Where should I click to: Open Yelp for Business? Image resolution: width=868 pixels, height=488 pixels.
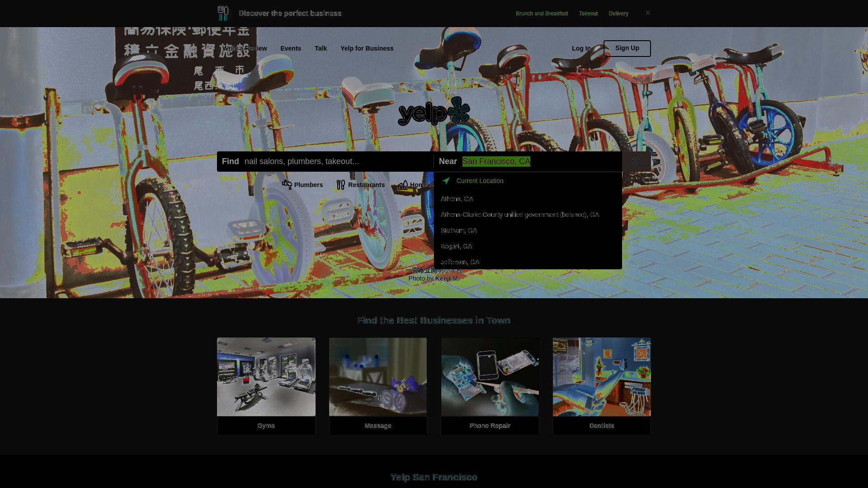[367, 48]
